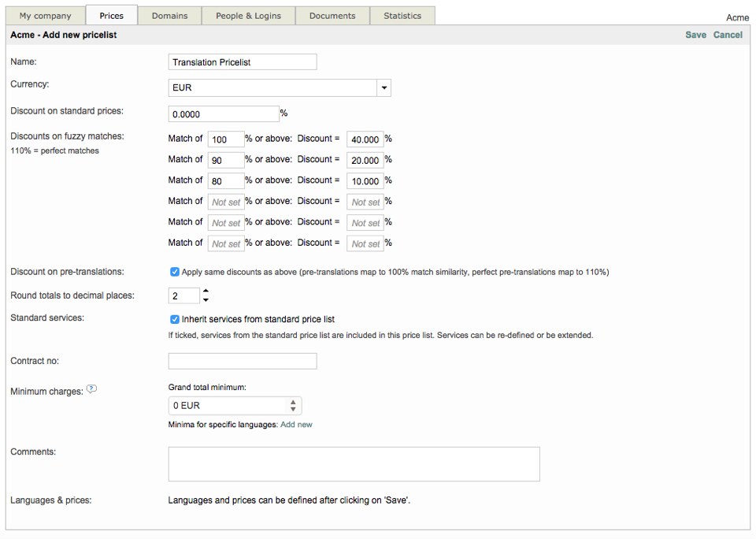Go to the People & Logins tab
756x539 pixels.
click(x=248, y=16)
